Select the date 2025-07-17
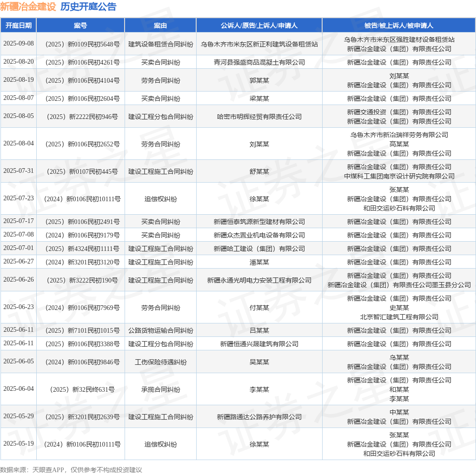The height and width of the screenshot is (474, 476). click(19, 221)
